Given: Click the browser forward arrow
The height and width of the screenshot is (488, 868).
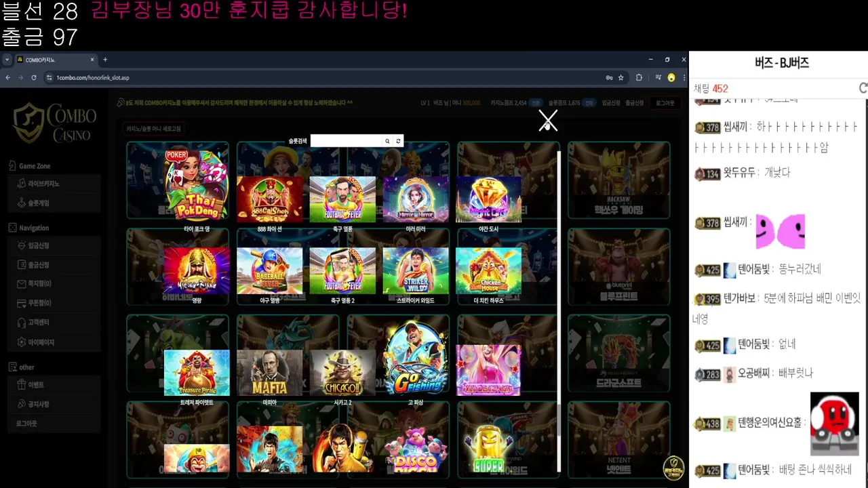Looking at the screenshot, I should click(20, 78).
